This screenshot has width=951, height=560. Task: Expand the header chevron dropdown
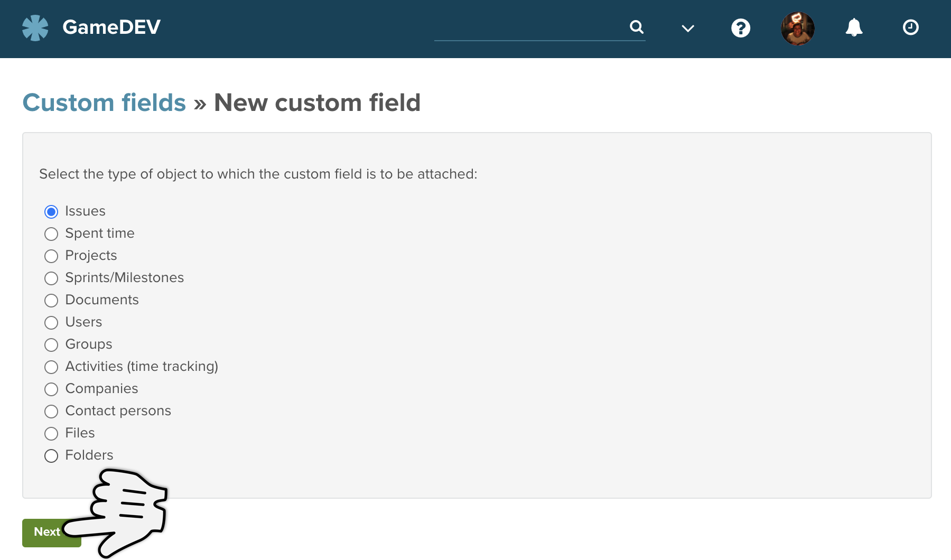(688, 29)
